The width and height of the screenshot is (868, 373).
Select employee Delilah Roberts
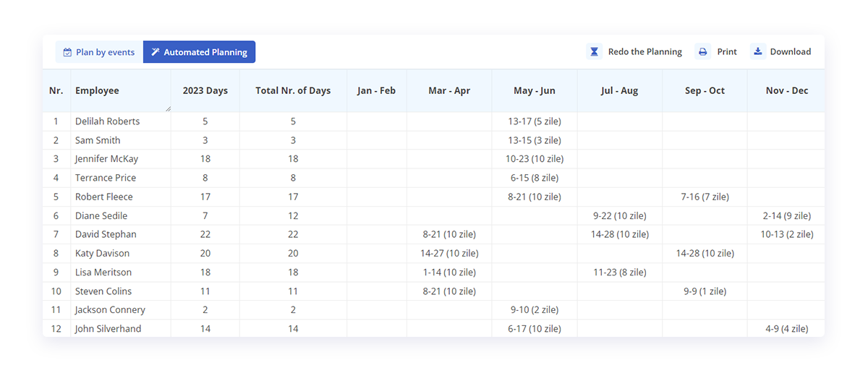click(108, 121)
